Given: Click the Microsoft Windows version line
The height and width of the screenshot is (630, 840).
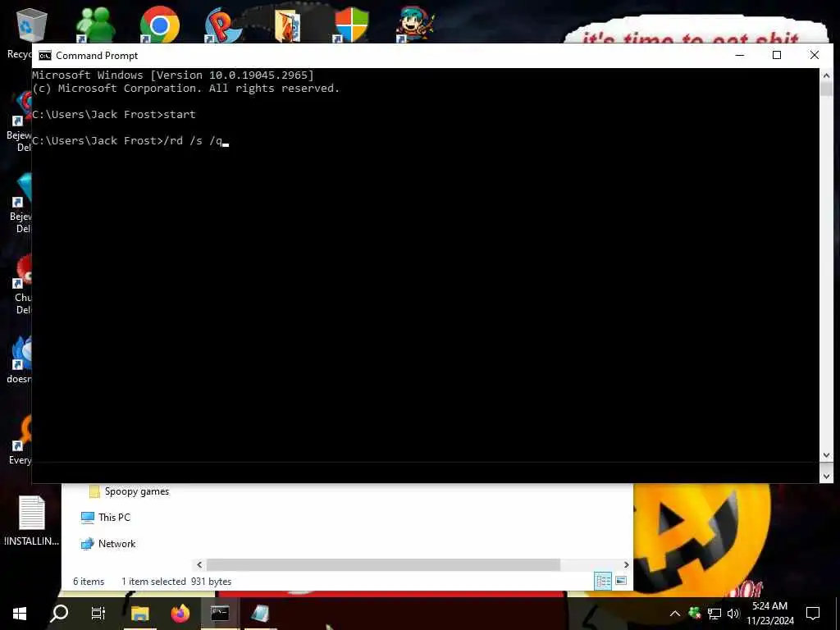Looking at the screenshot, I should [172, 75].
